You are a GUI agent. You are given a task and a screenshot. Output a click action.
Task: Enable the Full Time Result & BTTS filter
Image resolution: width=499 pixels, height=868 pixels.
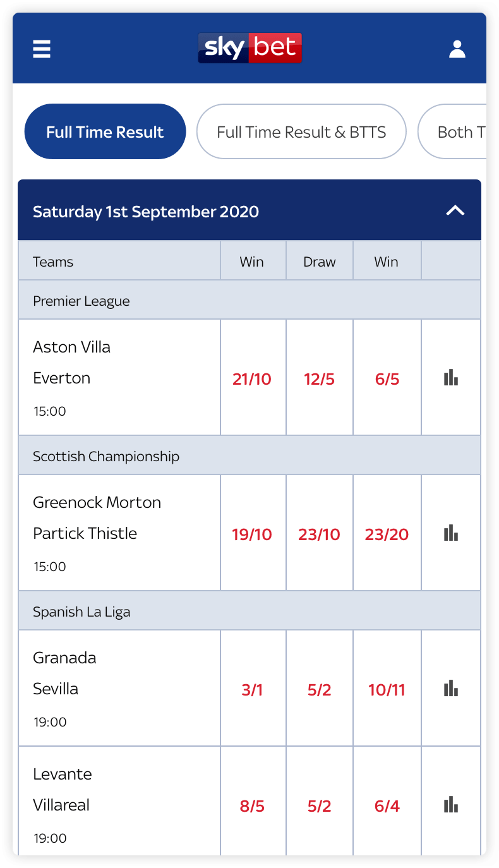(301, 131)
